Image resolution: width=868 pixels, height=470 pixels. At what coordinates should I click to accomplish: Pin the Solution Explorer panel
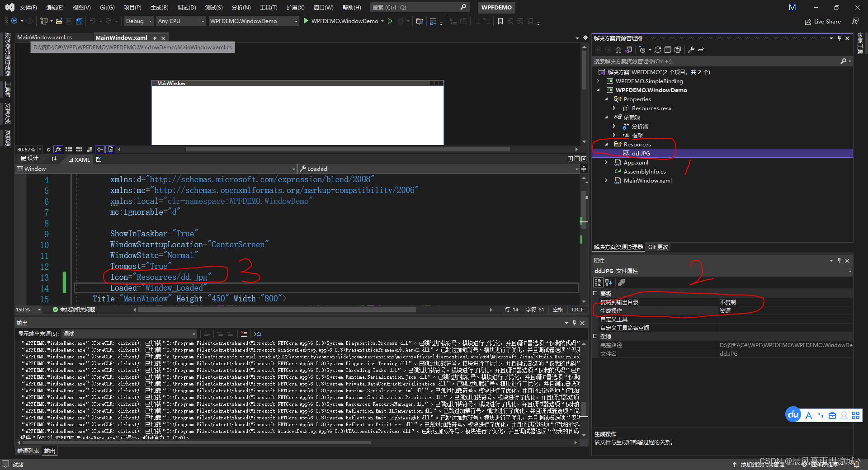point(840,38)
